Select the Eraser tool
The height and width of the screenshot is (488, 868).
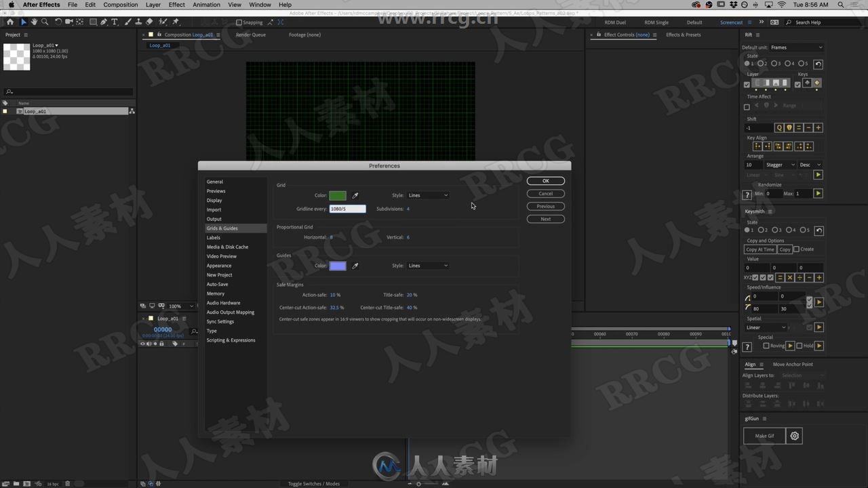click(x=149, y=22)
